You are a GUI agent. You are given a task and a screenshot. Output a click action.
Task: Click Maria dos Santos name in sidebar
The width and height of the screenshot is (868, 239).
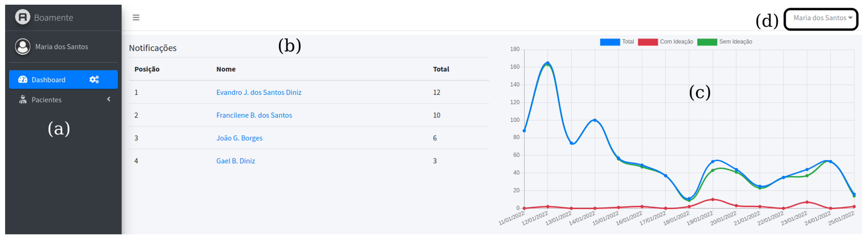coord(62,47)
